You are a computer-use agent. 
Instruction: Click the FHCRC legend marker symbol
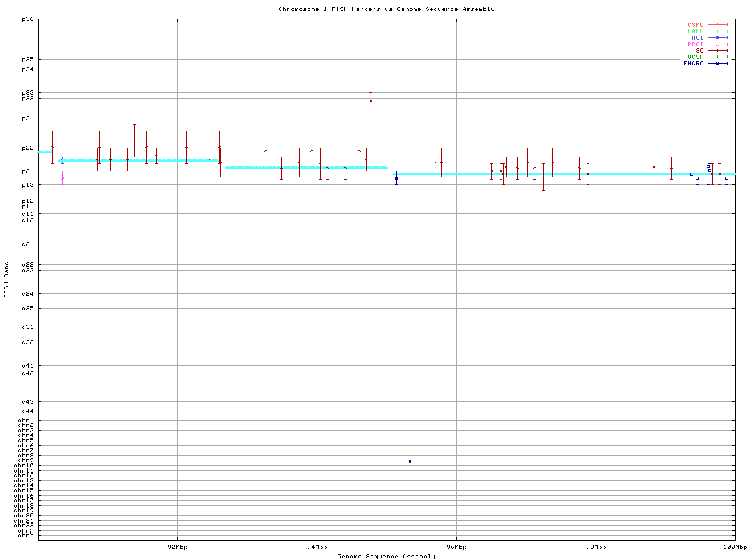tap(717, 64)
